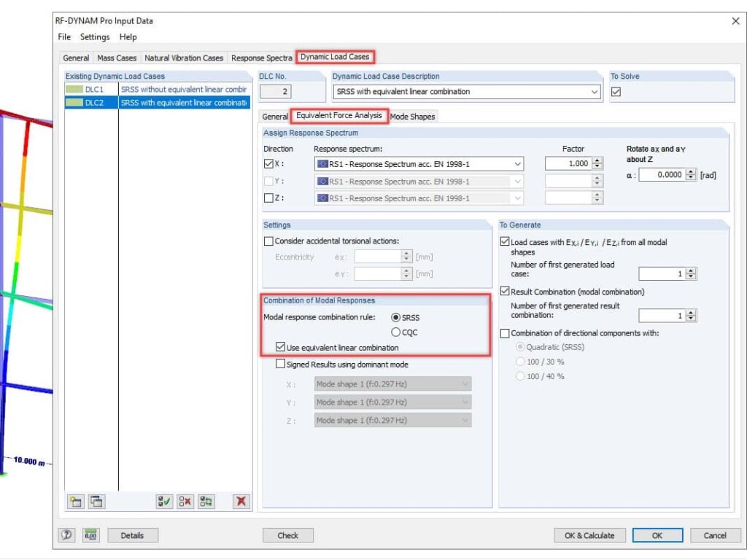Open the Dynamic Load Case Description dropdown
Screen dimensions: 747x560
click(594, 91)
